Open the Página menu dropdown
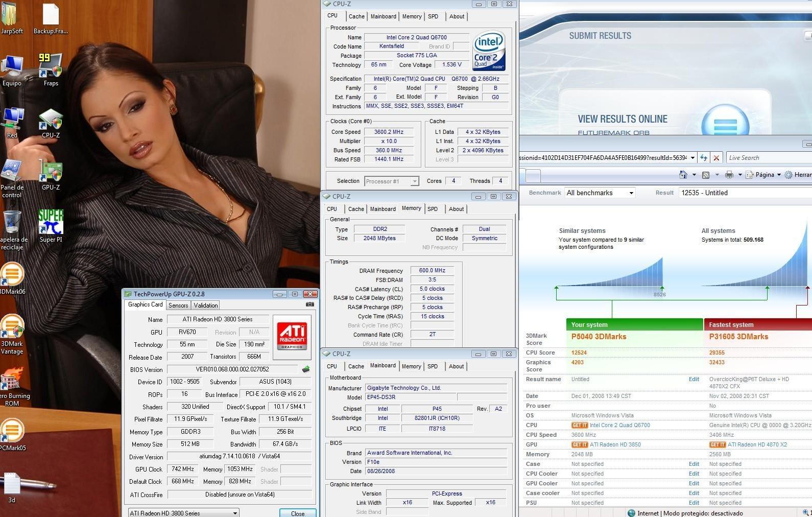This screenshot has height=517, width=812. pyautogui.click(x=768, y=175)
